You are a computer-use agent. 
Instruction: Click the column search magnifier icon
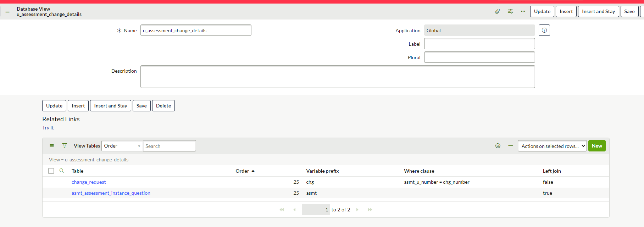(62, 171)
